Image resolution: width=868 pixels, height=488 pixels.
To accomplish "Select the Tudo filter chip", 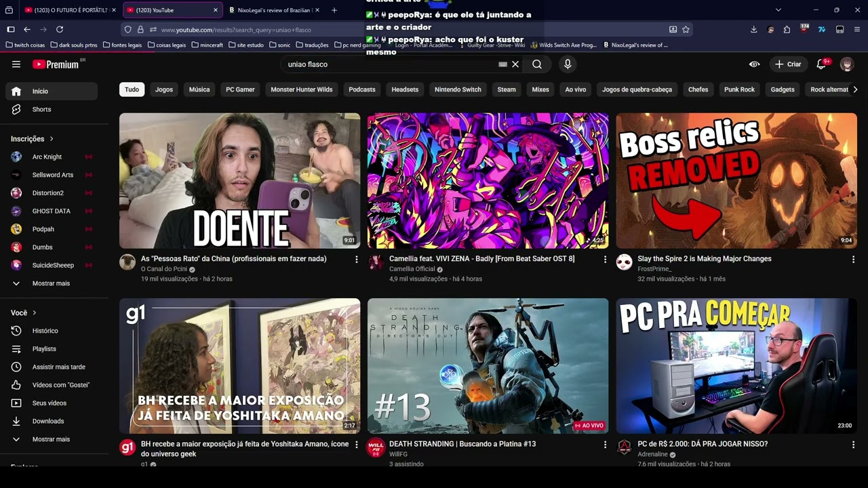I will (x=132, y=89).
